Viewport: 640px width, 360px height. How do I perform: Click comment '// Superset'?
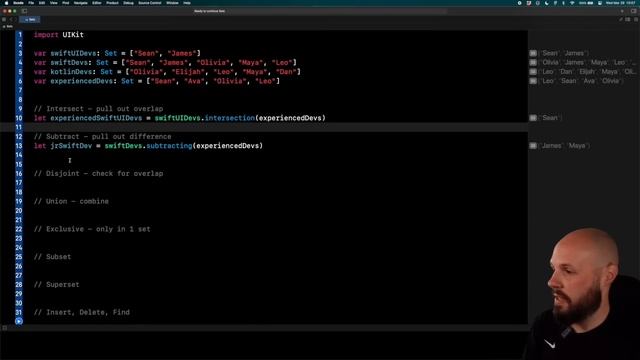pyautogui.click(x=56, y=284)
